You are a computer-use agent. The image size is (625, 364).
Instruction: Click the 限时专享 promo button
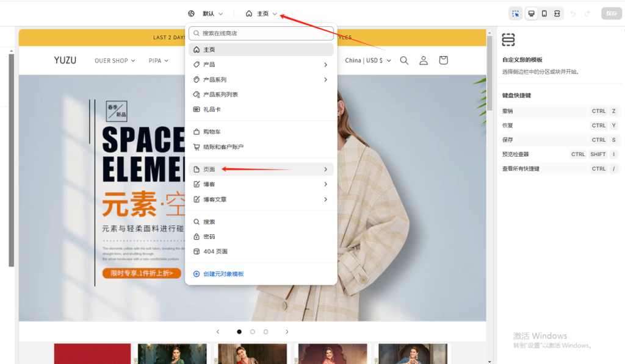click(x=142, y=273)
